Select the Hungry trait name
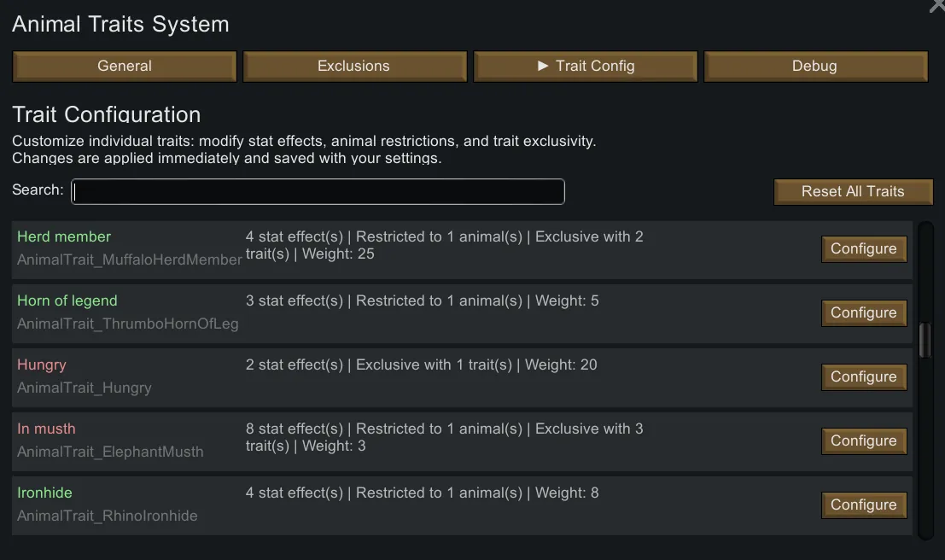Image resolution: width=945 pixels, height=560 pixels. tap(42, 365)
